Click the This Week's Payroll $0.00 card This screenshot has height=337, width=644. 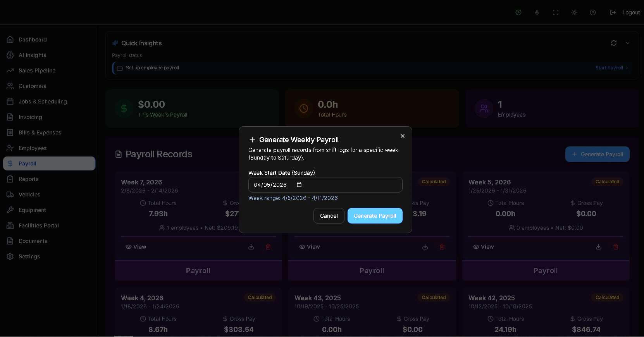(x=192, y=108)
